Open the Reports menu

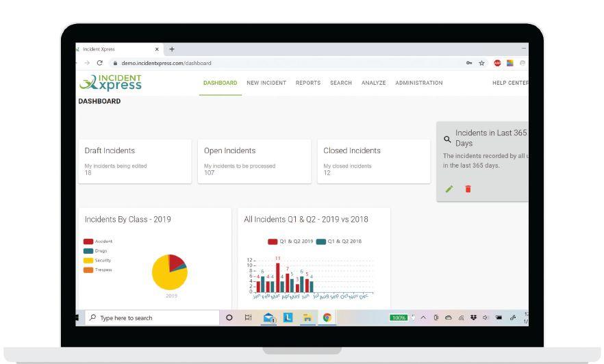tap(307, 83)
